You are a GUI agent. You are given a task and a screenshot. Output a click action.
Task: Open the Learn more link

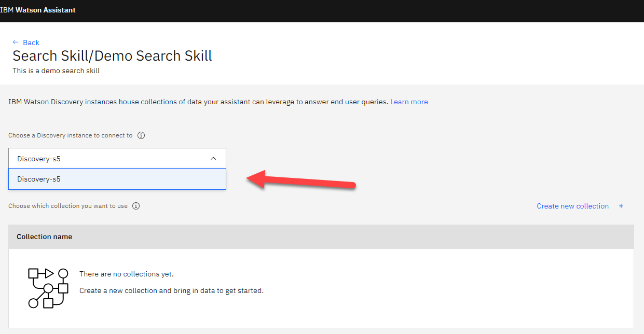[409, 102]
